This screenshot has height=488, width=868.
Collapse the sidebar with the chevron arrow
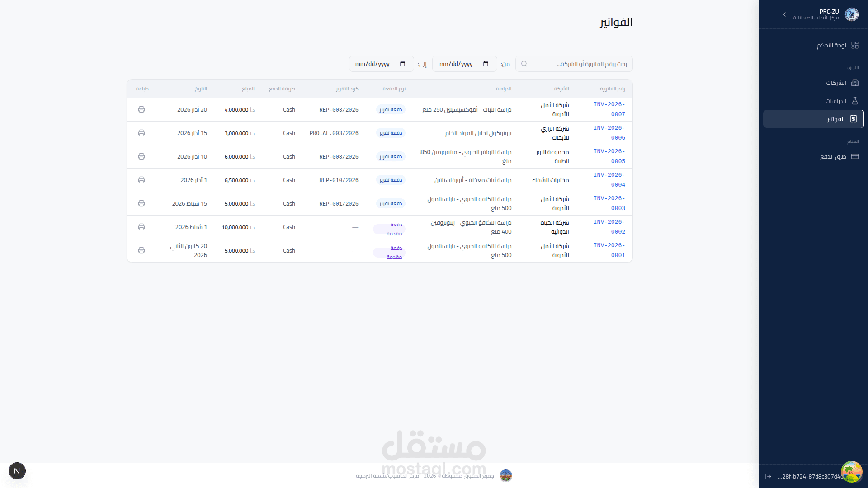[x=784, y=14]
